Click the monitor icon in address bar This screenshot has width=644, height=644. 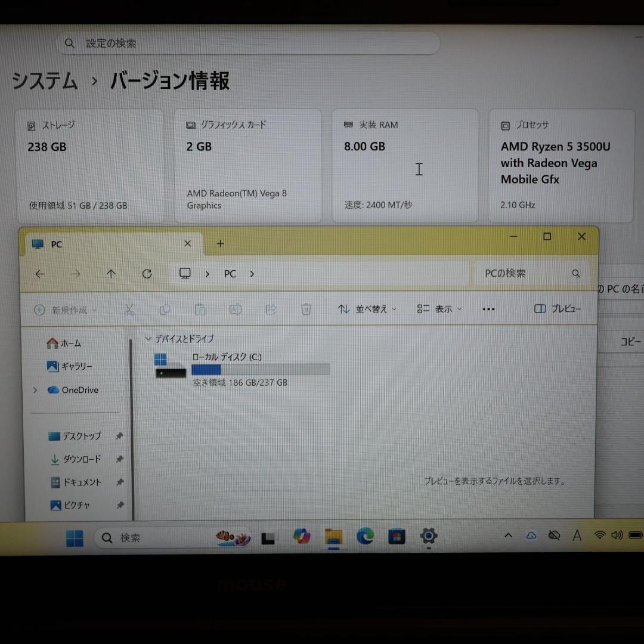click(185, 274)
